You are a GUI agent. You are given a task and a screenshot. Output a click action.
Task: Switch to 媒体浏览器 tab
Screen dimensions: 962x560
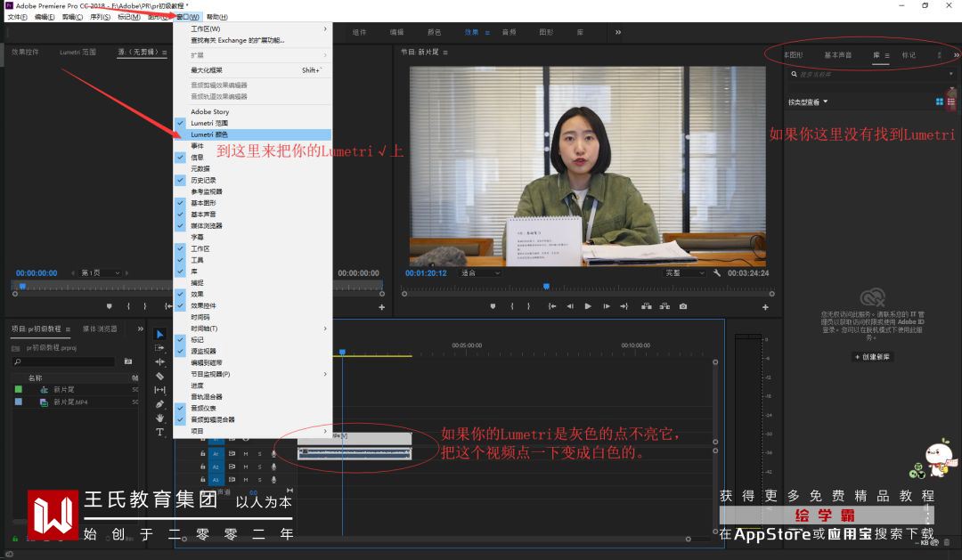click(100, 329)
